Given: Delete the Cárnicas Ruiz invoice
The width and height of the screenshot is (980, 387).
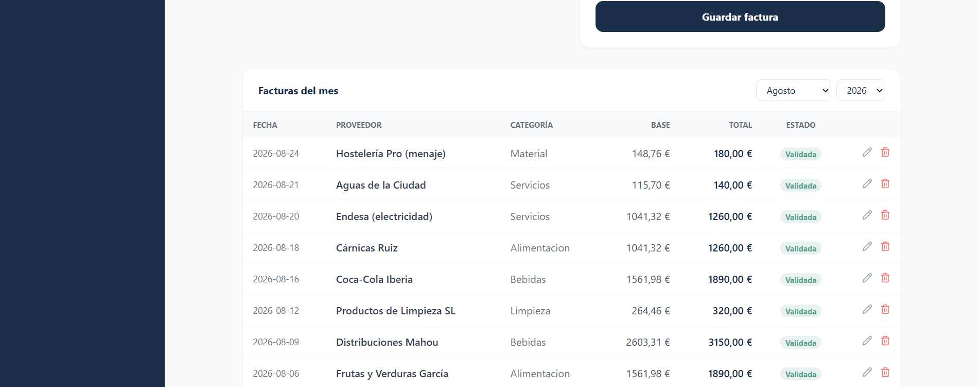Looking at the screenshot, I should coord(885,246).
